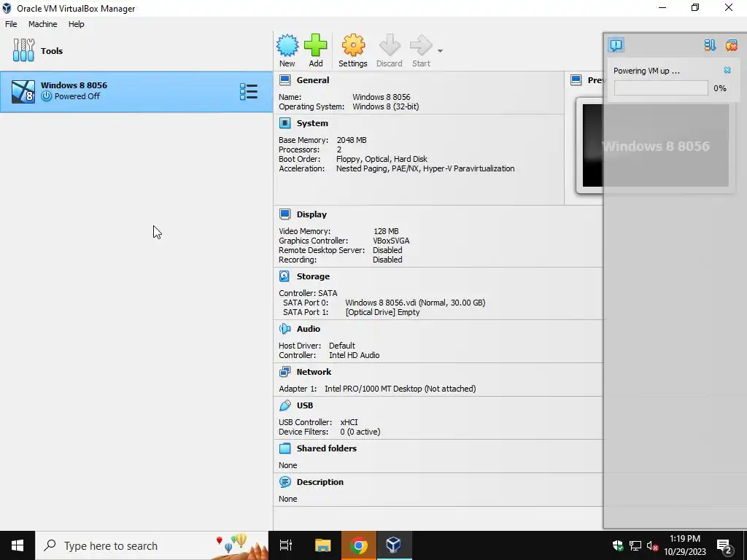Open the machine tools menu list icon
Image resolution: width=747 pixels, height=560 pixels.
coord(249,91)
